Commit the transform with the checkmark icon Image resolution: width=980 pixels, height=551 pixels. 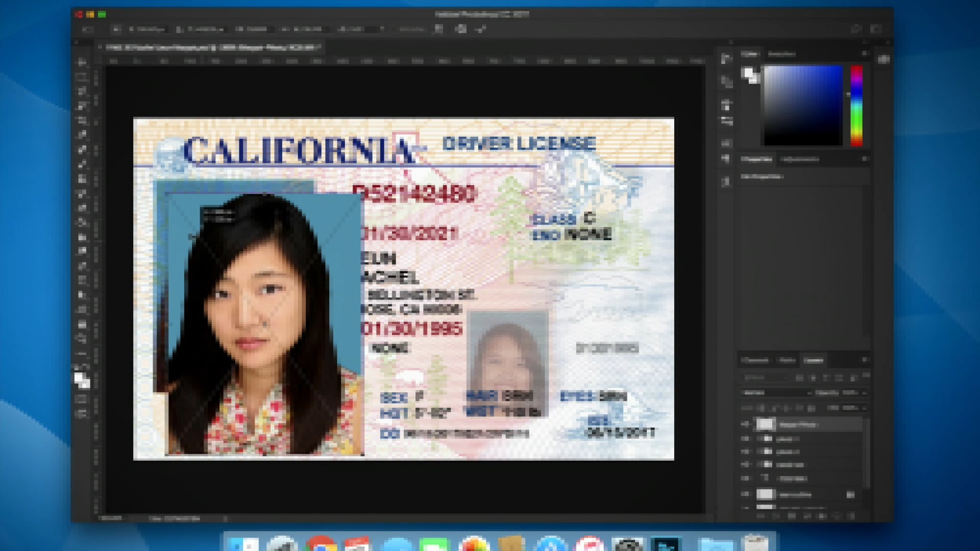click(x=480, y=29)
